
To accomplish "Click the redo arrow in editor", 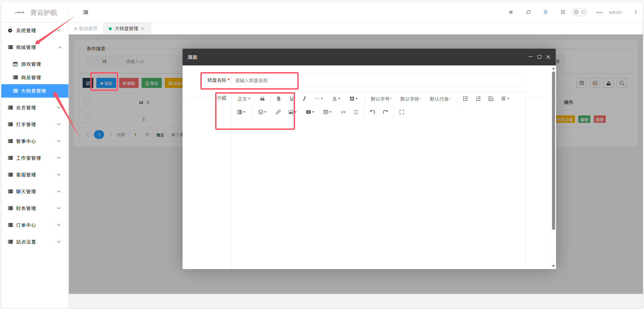I will 385,112.
